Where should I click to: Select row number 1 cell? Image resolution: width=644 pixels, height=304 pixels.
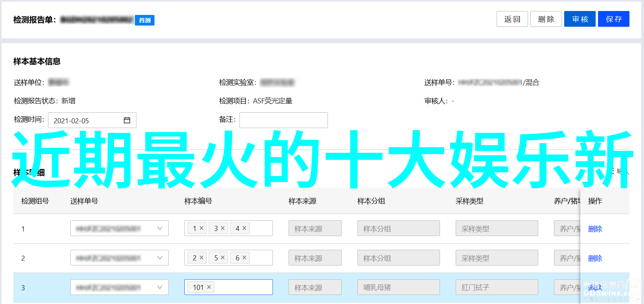point(23,229)
